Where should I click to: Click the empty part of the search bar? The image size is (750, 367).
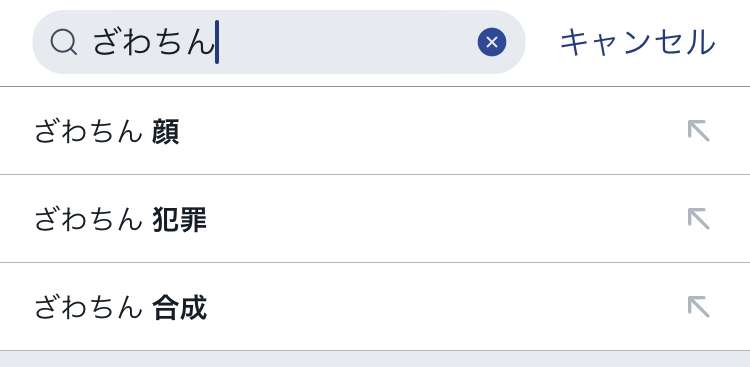coord(347,43)
